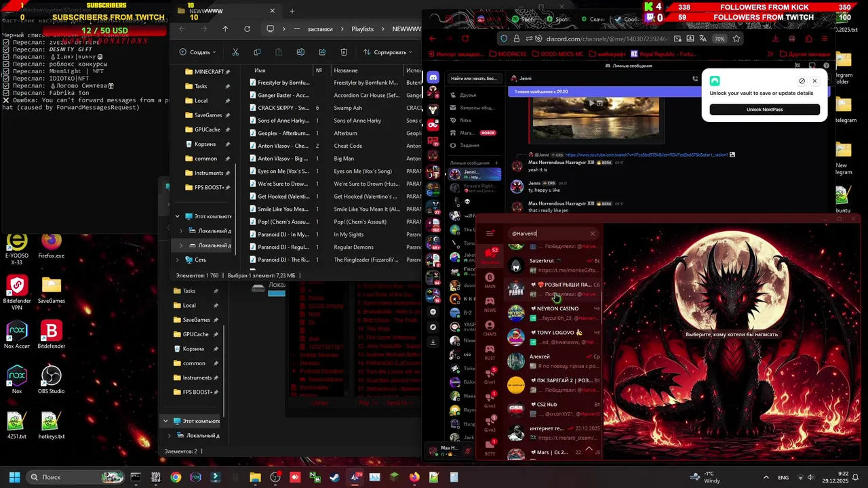Refresh the Explorer folder view
Screen dimensions: 868x488
point(247,29)
